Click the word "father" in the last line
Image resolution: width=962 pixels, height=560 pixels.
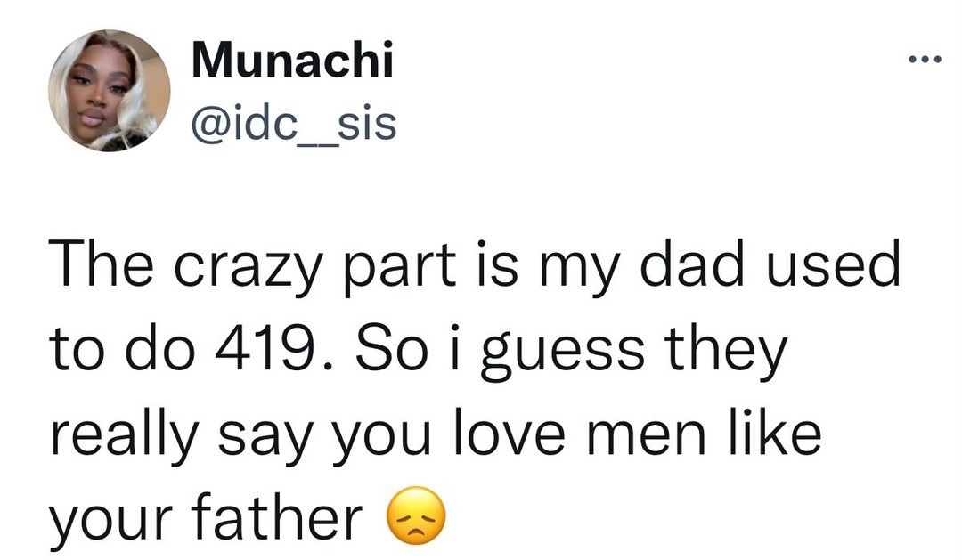(276, 515)
